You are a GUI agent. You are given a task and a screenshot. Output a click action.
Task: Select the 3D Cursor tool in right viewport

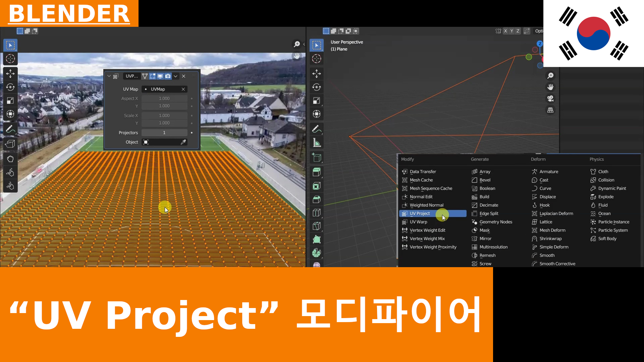317,59
